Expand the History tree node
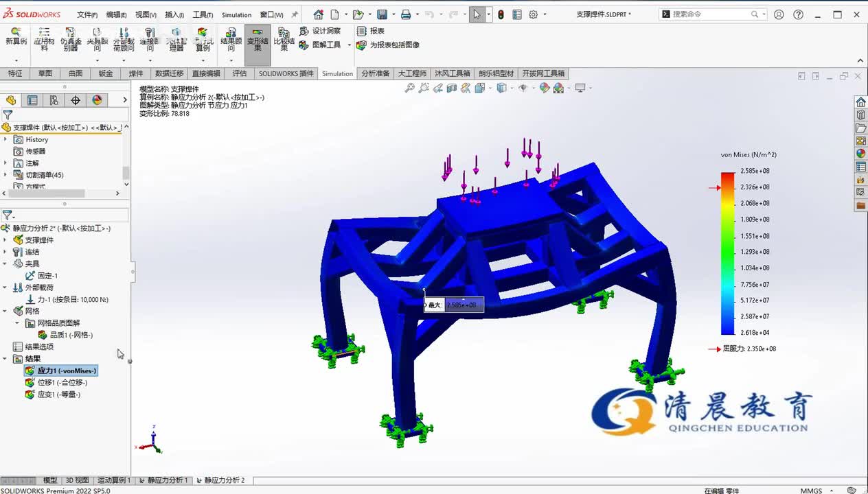This screenshot has width=868, height=494. pos(5,139)
